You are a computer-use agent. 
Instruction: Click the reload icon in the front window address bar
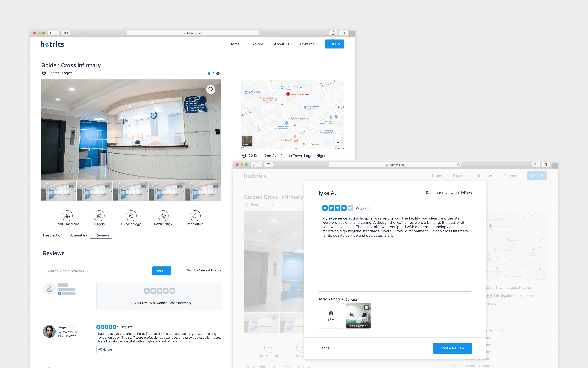click(x=458, y=165)
